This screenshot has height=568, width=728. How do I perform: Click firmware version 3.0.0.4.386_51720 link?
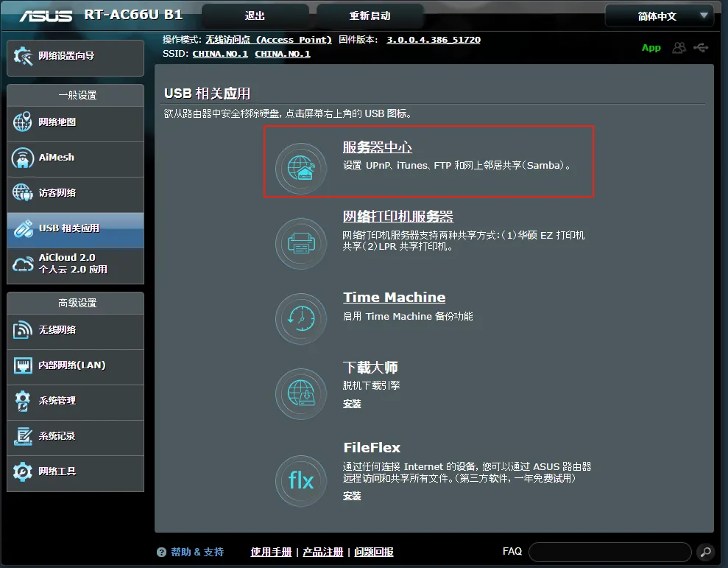tap(434, 40)
